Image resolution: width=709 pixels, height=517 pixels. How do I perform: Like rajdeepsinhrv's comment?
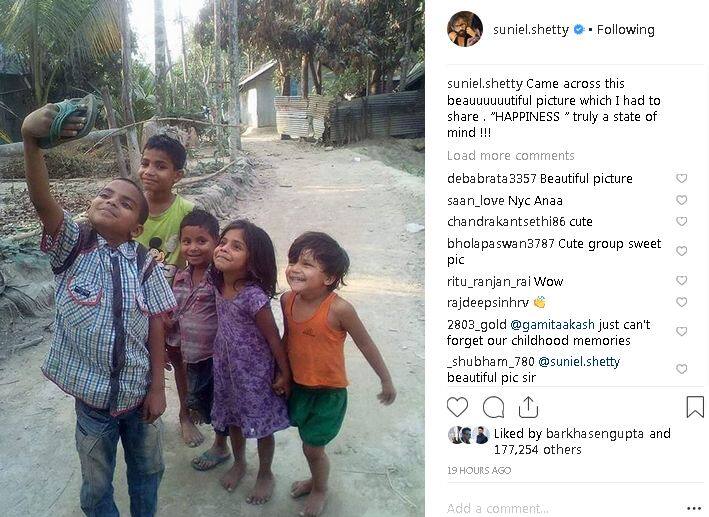682,302
